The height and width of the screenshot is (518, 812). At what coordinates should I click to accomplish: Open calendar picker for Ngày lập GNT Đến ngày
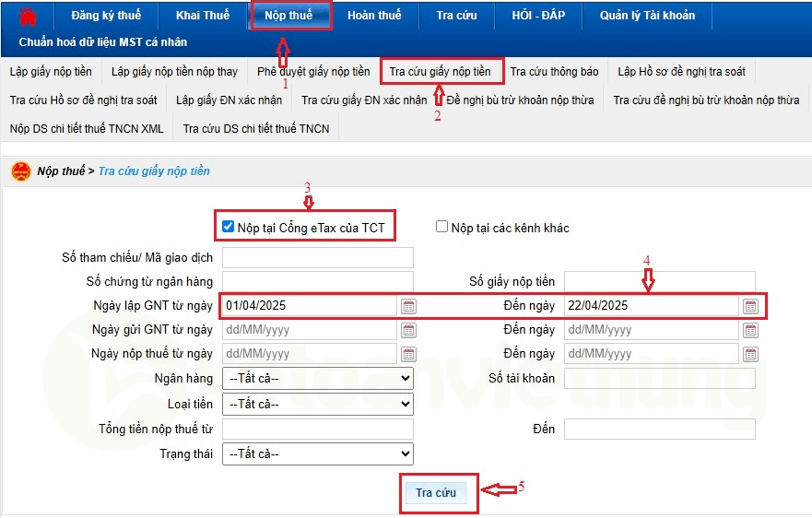750,306
